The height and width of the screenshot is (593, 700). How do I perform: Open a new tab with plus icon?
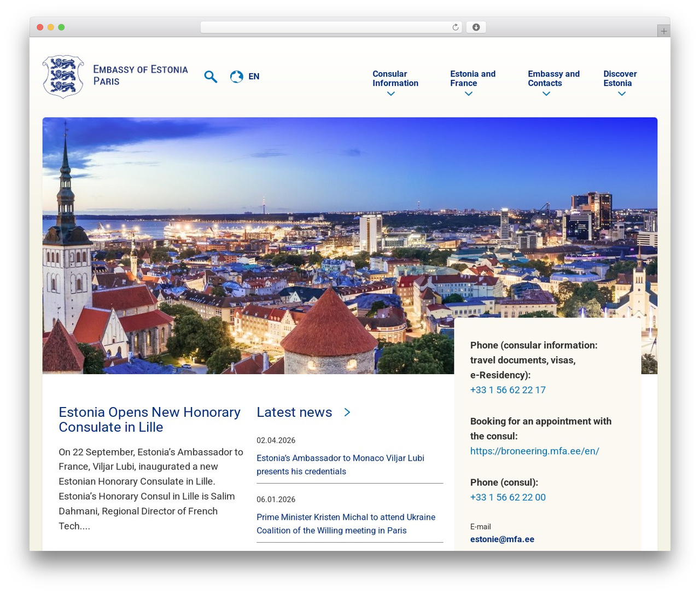[x=663, y=31]
